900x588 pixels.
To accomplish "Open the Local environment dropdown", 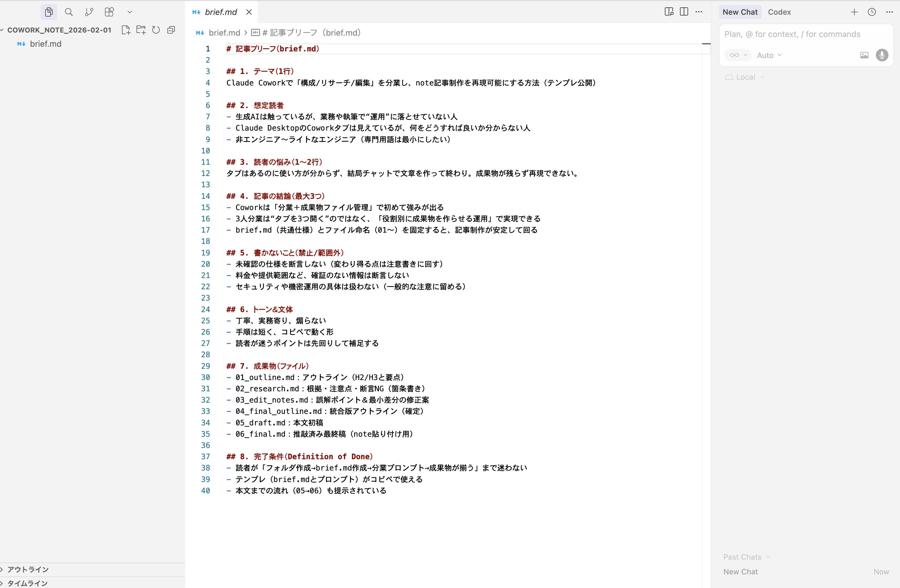I will tap(745, 77).
